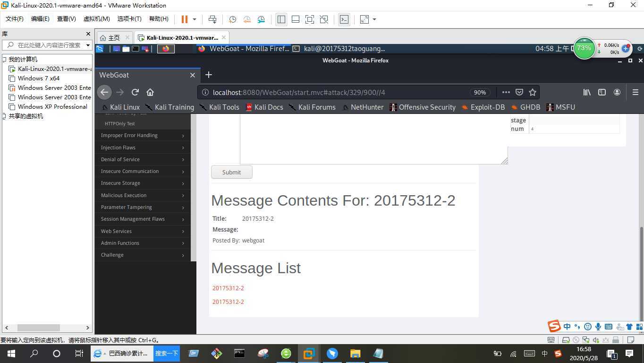Expand the Parameter Tampering category
Viewport: 644px width, 363px height.
(x=143, y=207)
